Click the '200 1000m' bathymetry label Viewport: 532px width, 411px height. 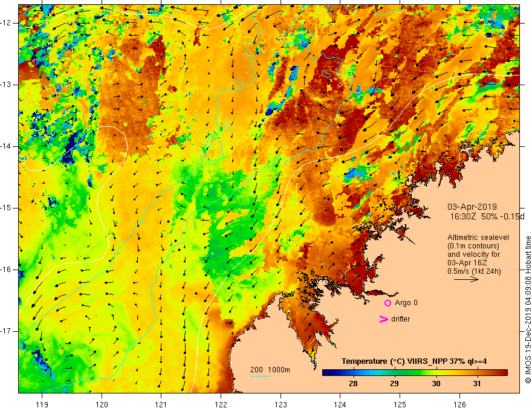coord(270,370)
